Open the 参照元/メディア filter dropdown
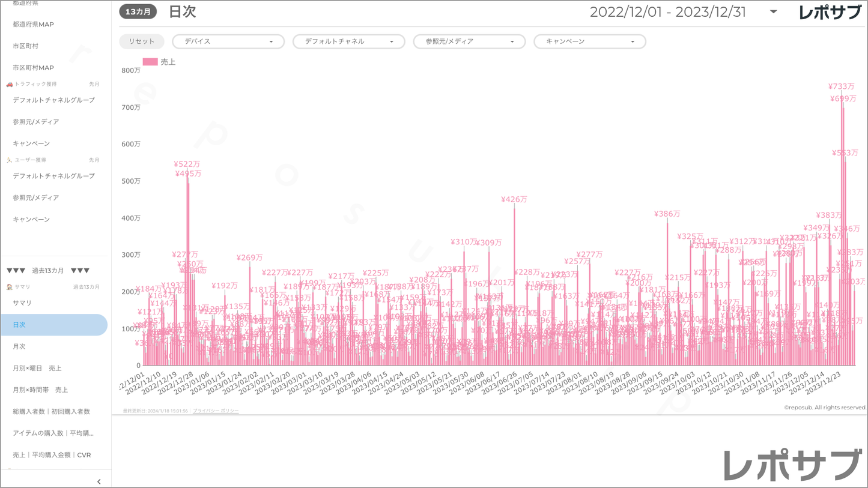Image resolution: width=868 pixels, height=488 pixels. (469, 41)
